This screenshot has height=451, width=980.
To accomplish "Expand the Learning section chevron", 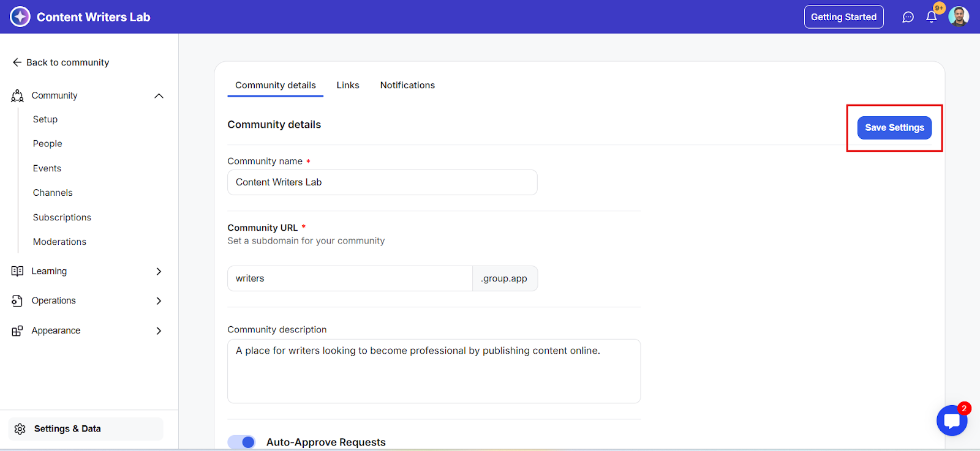I will click(159, 271).
